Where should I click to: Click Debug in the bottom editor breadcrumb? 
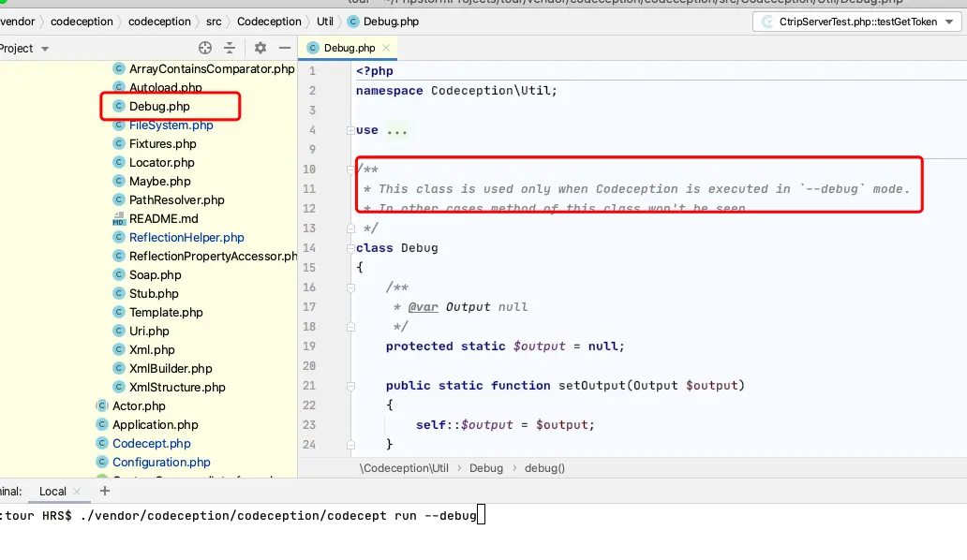(486, 468)
